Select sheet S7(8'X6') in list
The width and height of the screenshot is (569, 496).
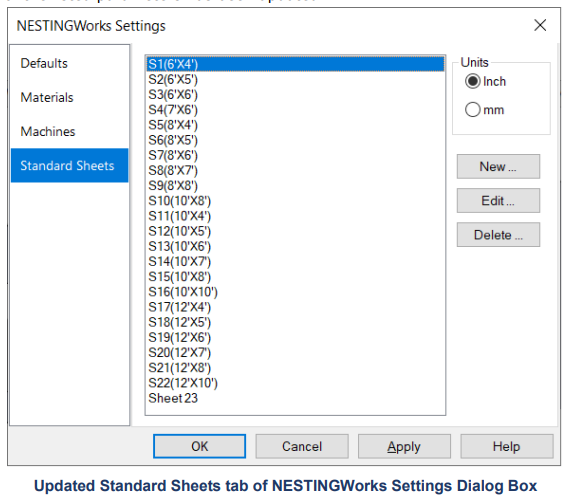295,155
